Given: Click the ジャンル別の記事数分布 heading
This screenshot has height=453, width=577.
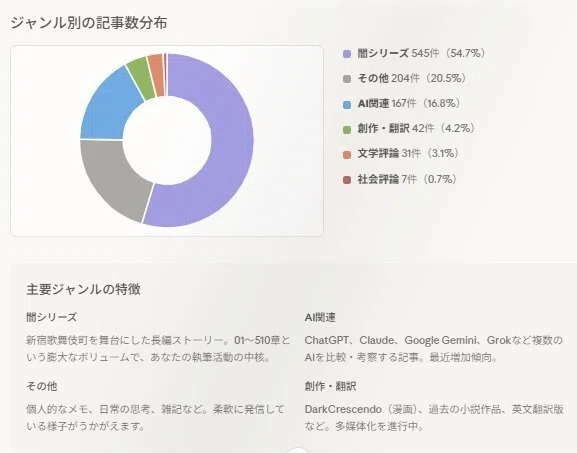Looking at the screenshot, I should click(89, 23).
